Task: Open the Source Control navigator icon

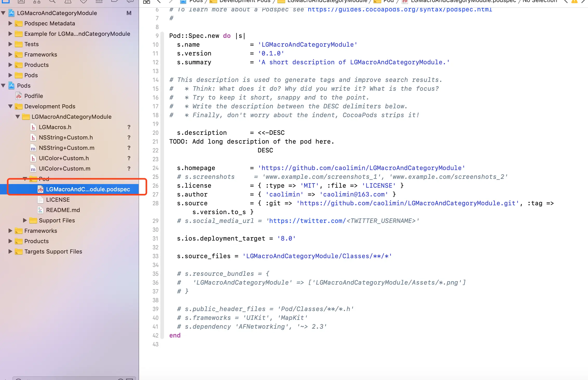Action: coord(21,1)
